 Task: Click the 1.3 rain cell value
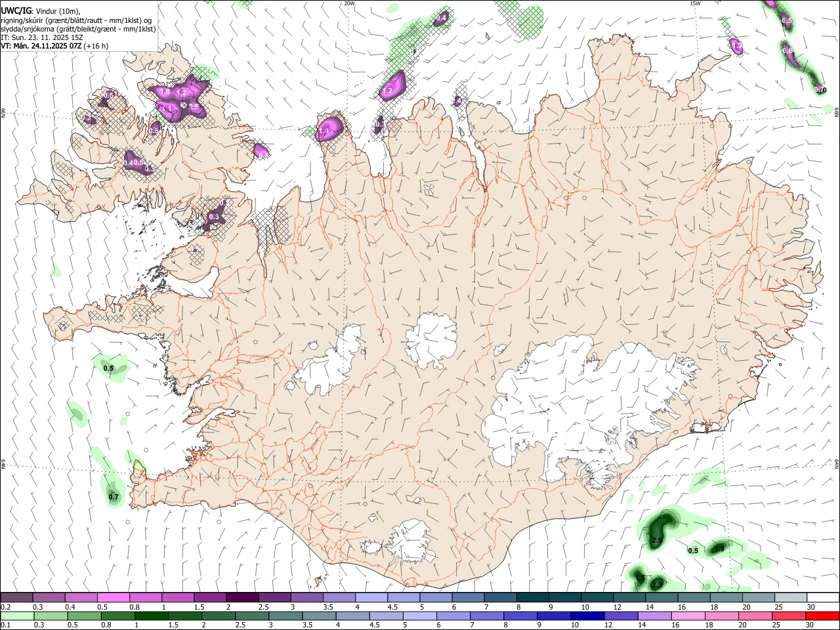[719, 549]
